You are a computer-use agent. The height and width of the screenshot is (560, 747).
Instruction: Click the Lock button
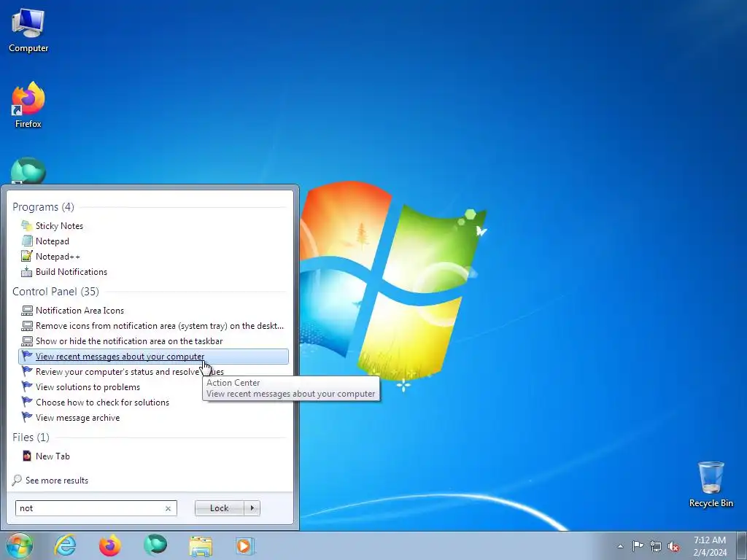(219, 508)
